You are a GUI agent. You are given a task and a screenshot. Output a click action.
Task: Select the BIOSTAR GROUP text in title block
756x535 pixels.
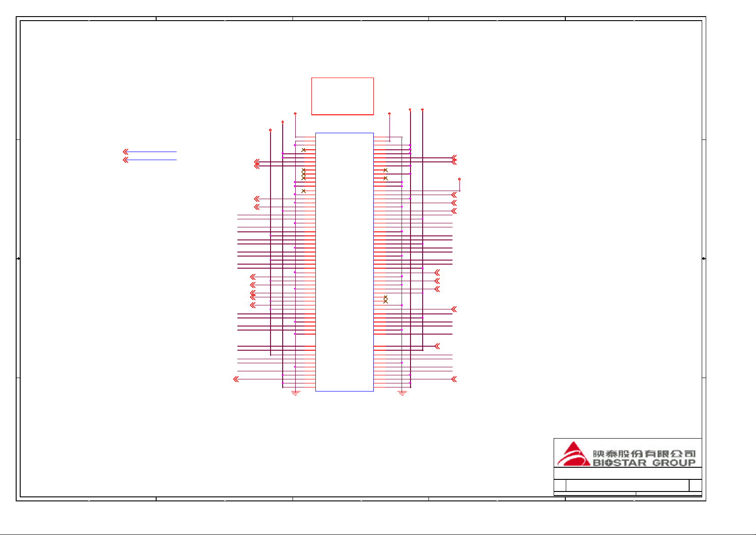point(644,463)
